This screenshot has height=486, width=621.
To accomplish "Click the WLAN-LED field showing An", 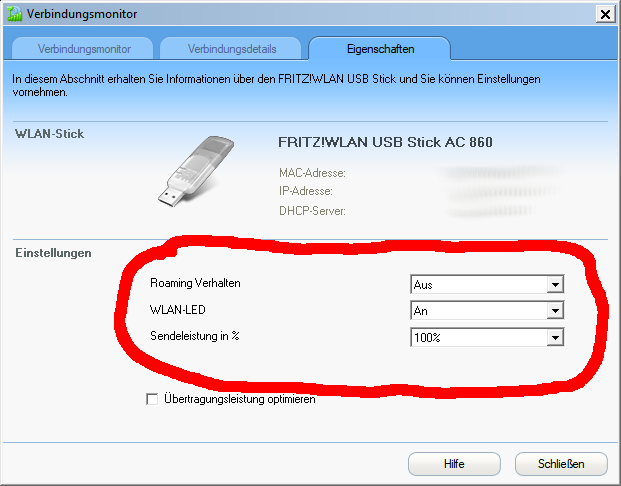I will (487, 311).
